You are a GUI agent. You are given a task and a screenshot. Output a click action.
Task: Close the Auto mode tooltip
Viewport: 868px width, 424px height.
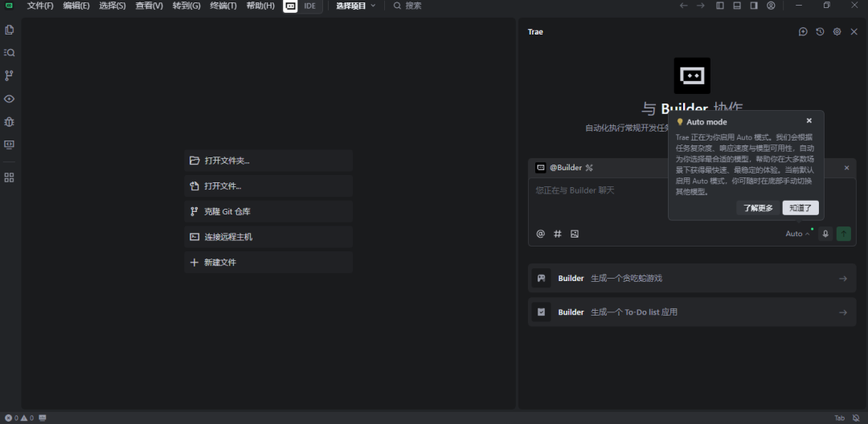[x=809, y=120]
